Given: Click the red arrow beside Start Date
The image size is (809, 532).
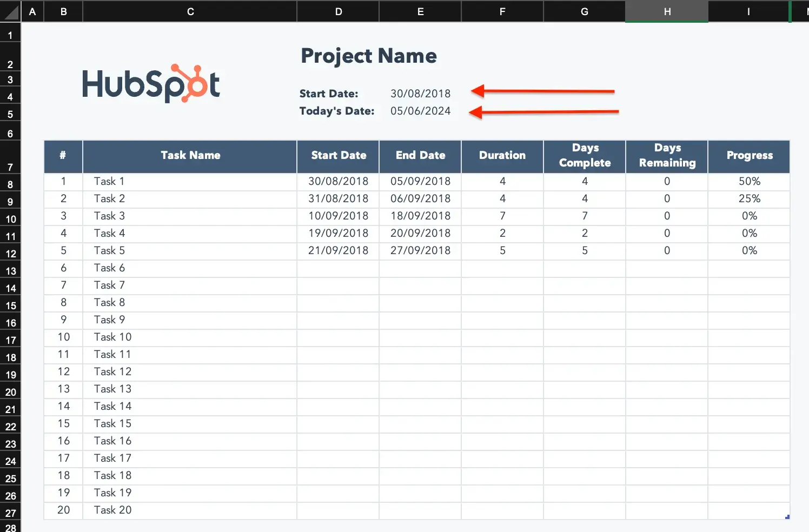Looking at the screenshot, I should click(x=543, y=91).
